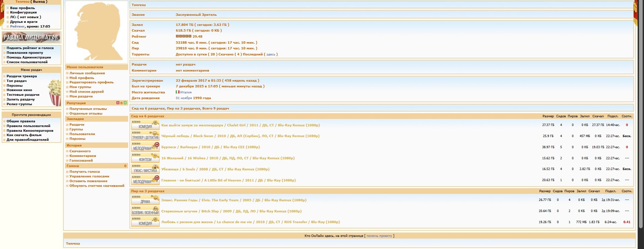Open Мелодрама icon beside A Little Bit of Heaven

145,180
